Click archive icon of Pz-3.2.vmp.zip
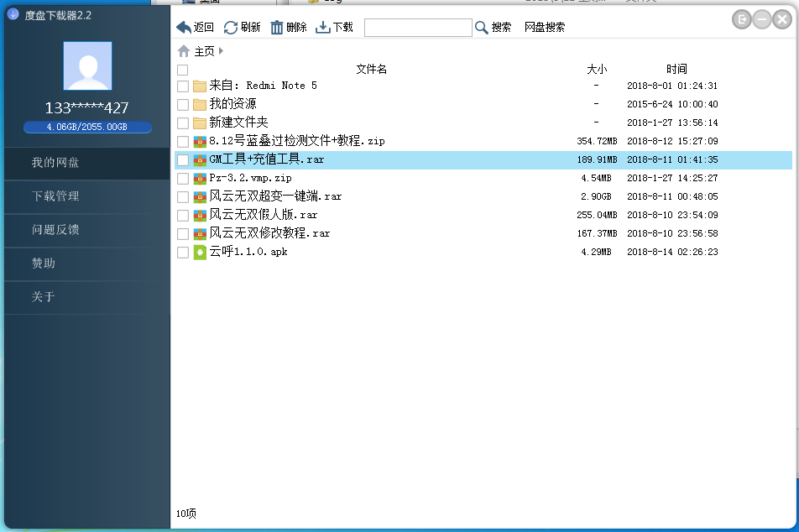The width and height of the screenshot is (799, 532). click(x=200, y=179)
